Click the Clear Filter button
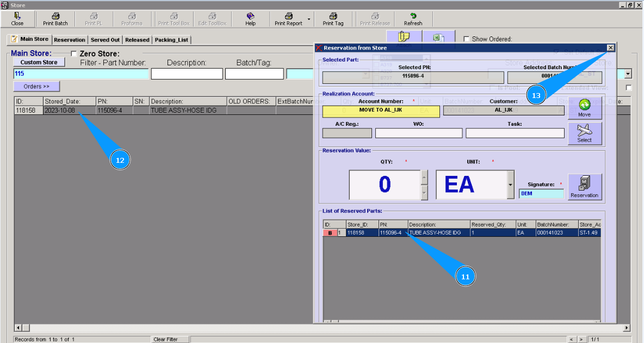The width and height of the screenshot is (644, 343). tap(165, 339)
